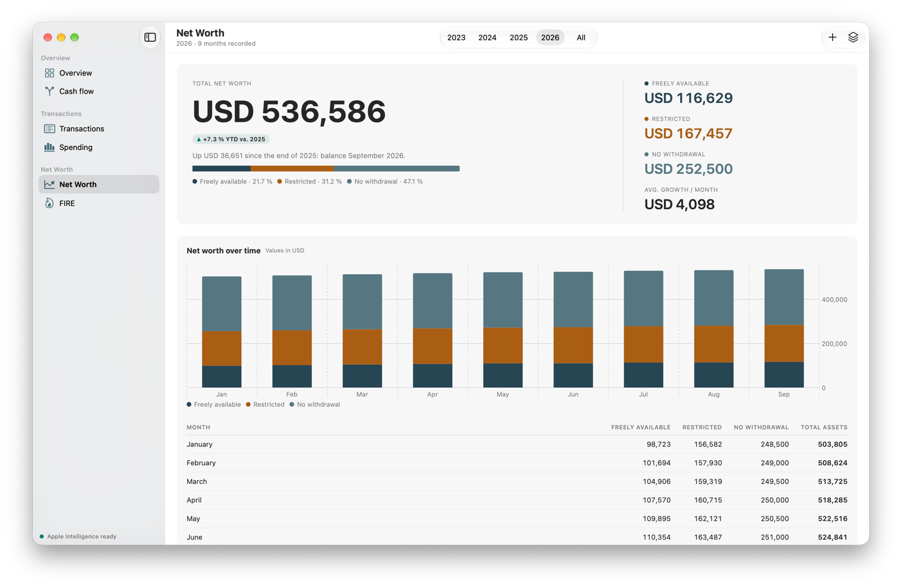
Task: Choose the 2025 year tab
Action: (x=519, y=38)
